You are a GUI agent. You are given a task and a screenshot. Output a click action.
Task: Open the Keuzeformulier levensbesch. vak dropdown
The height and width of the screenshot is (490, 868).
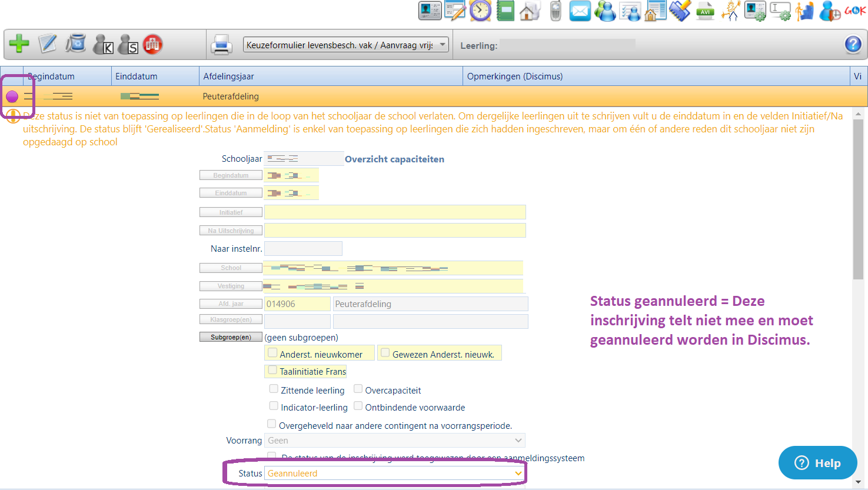345,45
